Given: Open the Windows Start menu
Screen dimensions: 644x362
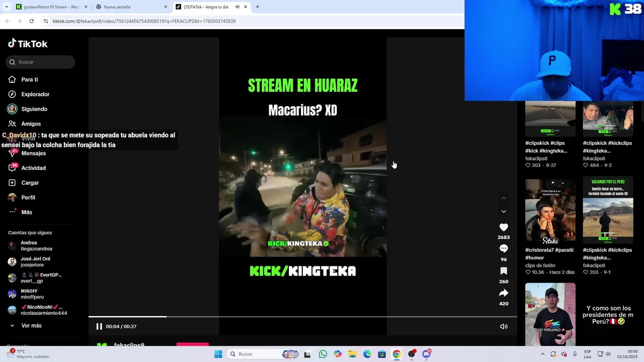Looking at the screenshot, I should click(x=218, y=354).
